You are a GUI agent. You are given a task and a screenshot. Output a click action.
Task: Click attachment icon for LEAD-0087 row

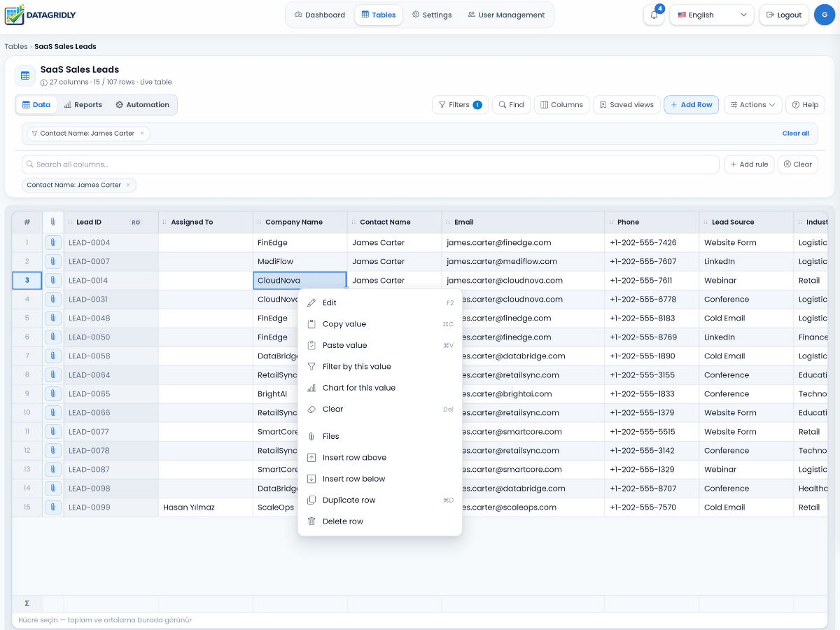point(52,469)
